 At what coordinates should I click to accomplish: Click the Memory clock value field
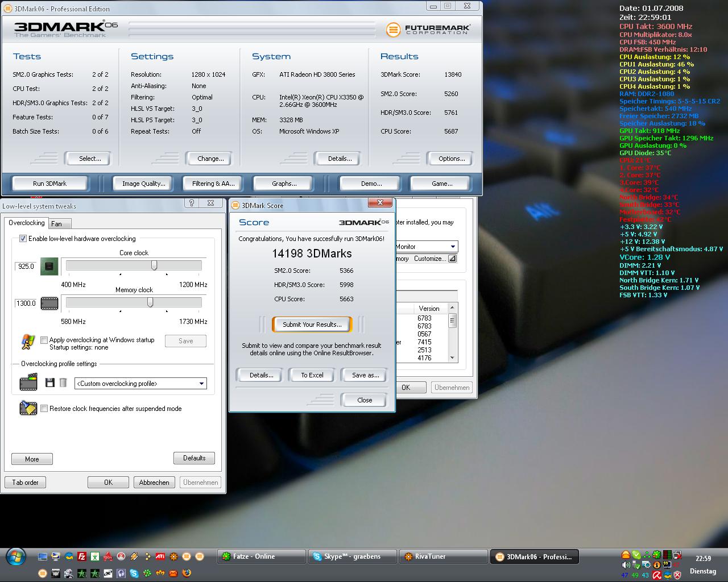(x=26, y=304)
